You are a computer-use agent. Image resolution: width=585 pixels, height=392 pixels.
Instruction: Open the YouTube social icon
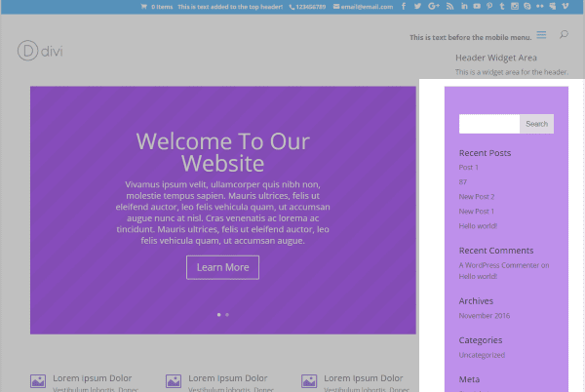pyautogui.click(x=477, y=7)
